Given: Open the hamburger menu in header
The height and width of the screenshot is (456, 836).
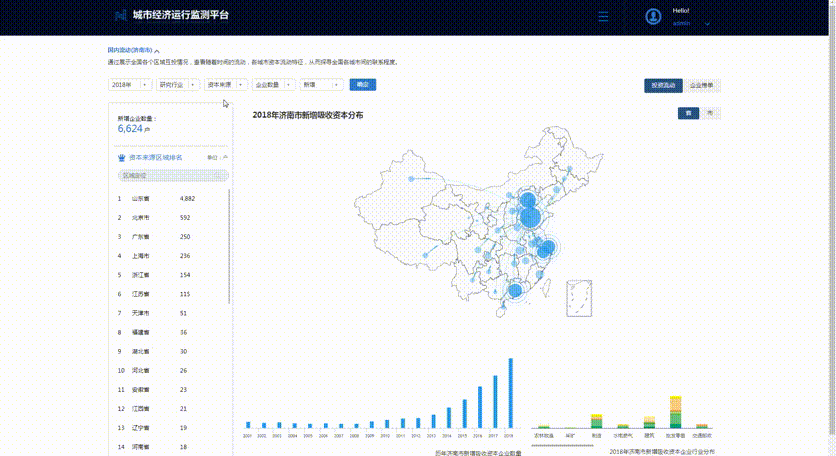Looking at the screenshot, I should pyautogui.click(x=603, y=17).
